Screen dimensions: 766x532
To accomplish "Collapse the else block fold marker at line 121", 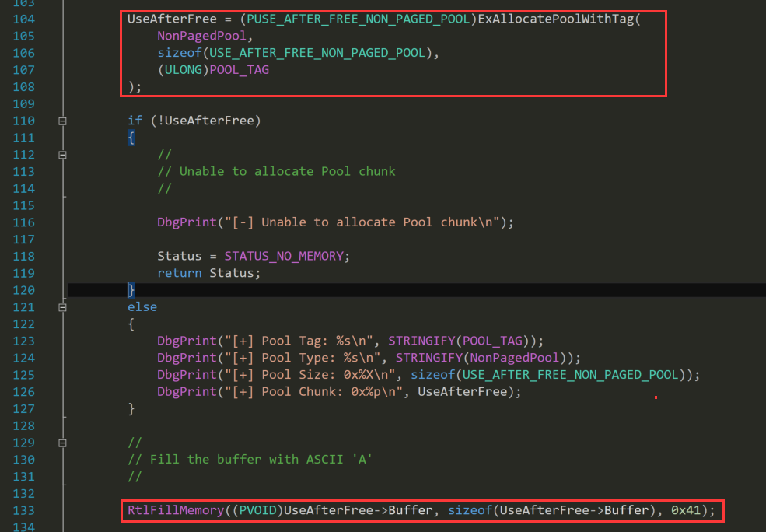I will [62, 307].
